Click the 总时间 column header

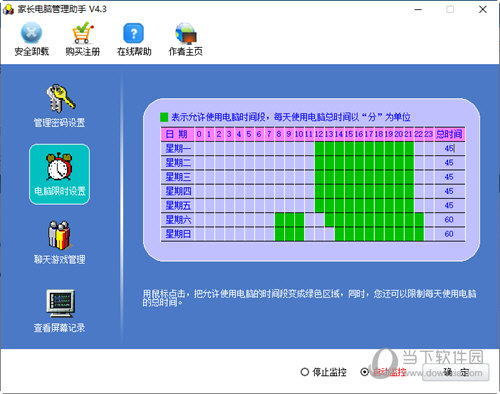tap(450, 134)
